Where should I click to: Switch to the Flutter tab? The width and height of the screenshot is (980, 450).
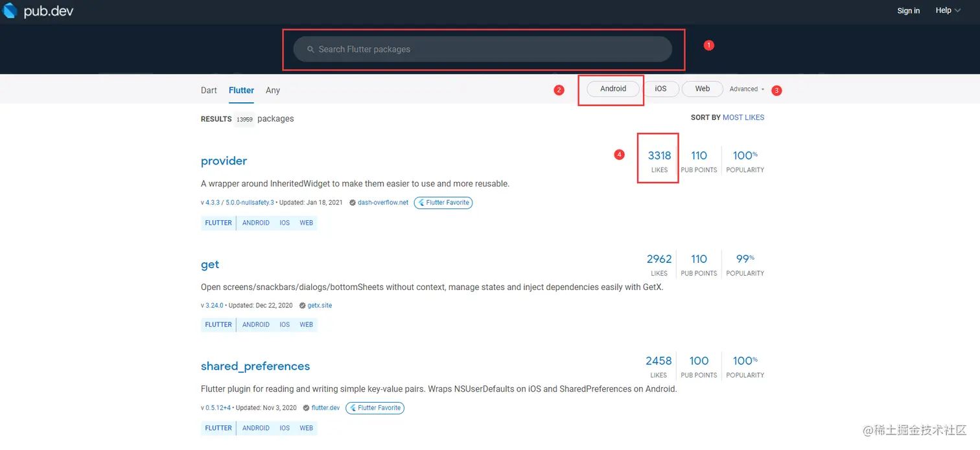(x=241, y=90)
